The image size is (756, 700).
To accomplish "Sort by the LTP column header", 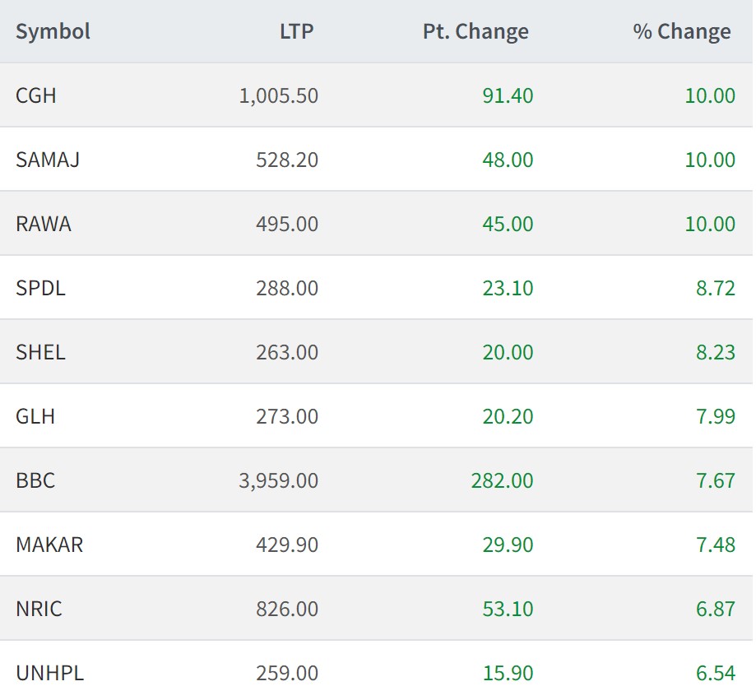I will [x=296, y=32].
